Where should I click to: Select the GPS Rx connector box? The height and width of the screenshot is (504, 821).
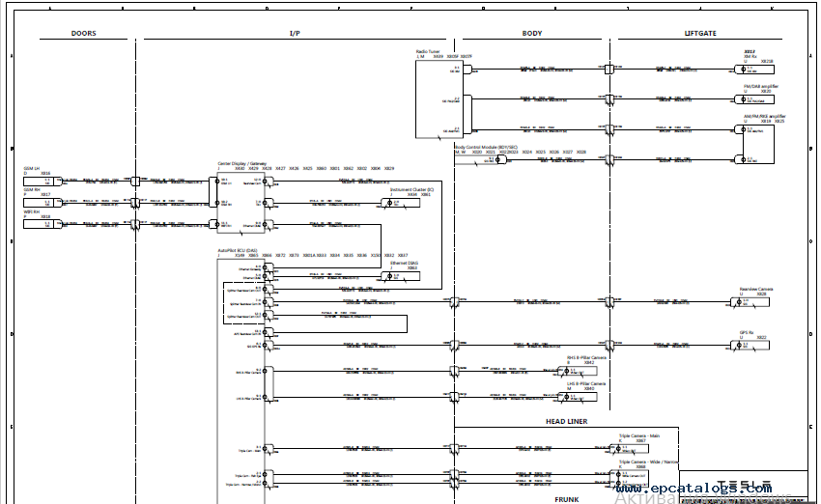[x=750, y=346]
